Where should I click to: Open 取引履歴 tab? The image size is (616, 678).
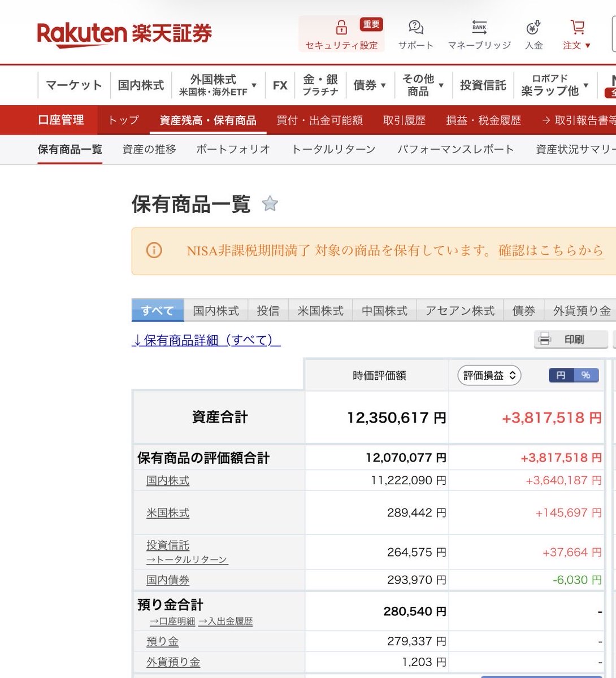404,120
